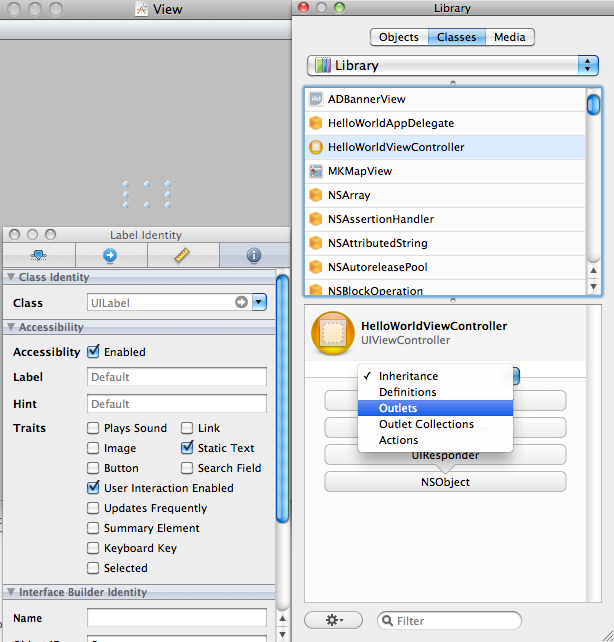Enable the Button trait
Screen dimensions: 614x642
(x=93, y=468)
